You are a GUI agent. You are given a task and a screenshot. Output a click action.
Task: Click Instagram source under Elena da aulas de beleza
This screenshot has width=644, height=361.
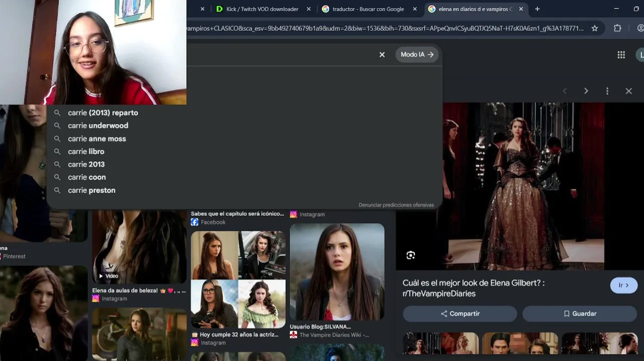[x=114, y=299]
